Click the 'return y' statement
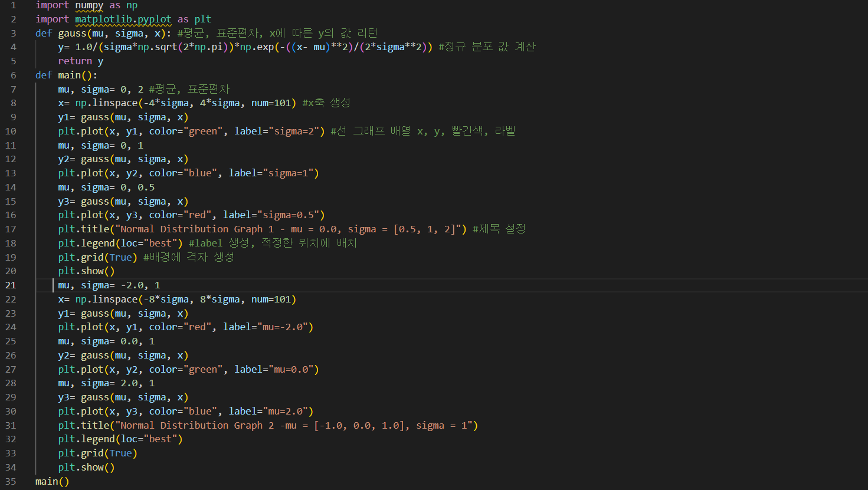This screenshot has height=490, width=868. [81, 61]
